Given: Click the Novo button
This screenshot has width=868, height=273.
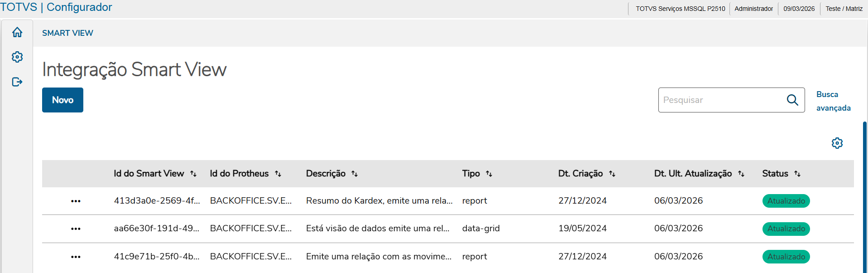Looking at the screenshot, I should pyautogui.click(x=62, y=100).
